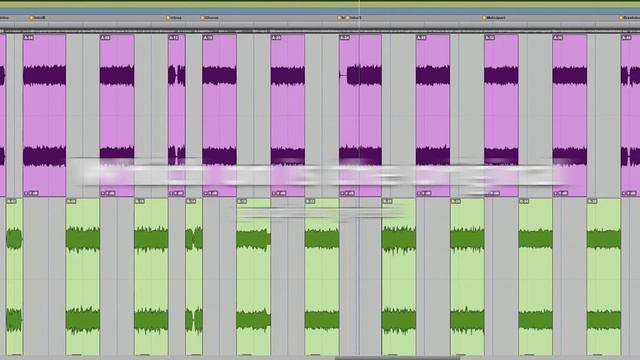Select purple audio clip starting at Metalpart locator
The image size is (640, 360).
[501, 116]
